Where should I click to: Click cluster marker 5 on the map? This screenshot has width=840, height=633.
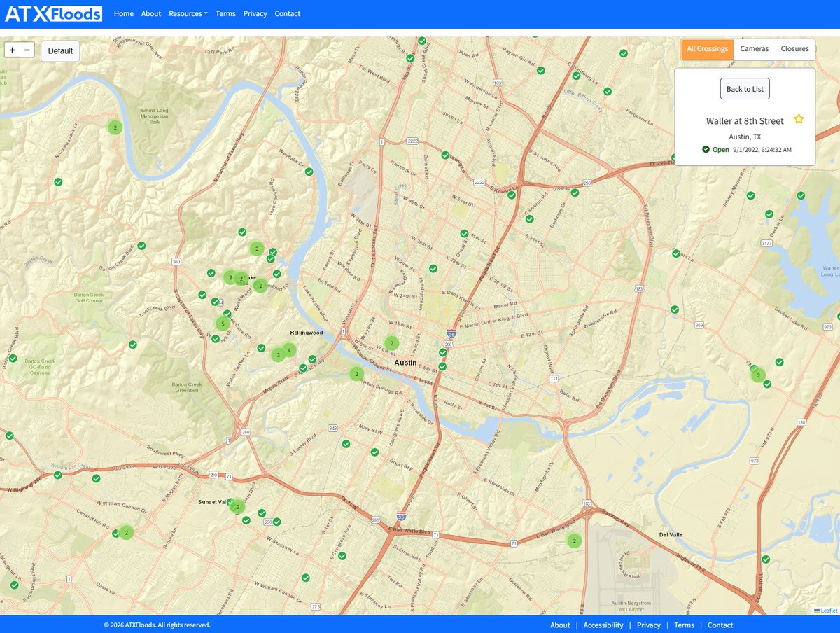click(x=222, y=324)
